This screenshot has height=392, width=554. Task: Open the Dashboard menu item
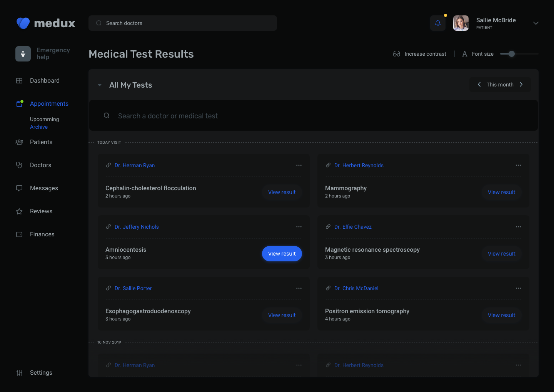click(x=45, y=81)
